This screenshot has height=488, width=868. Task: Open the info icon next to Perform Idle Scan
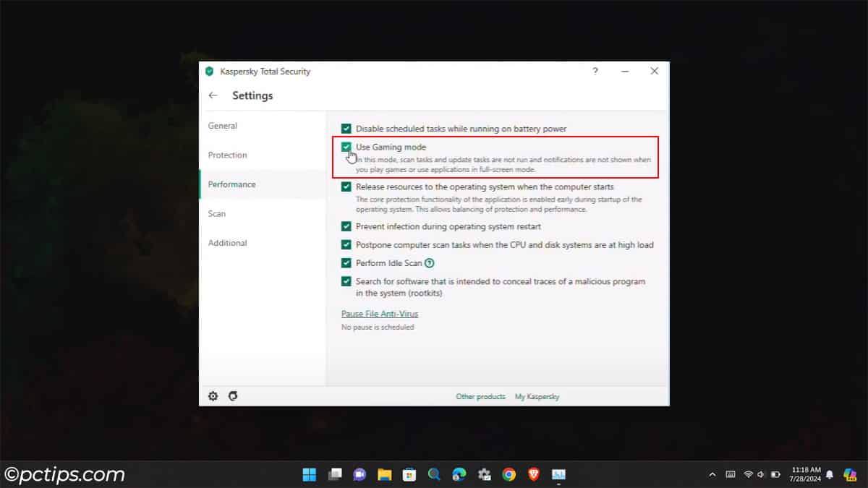428,262
